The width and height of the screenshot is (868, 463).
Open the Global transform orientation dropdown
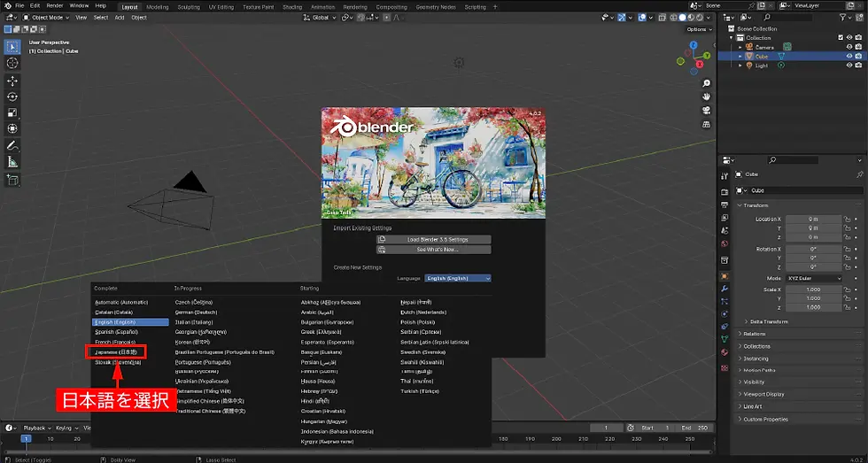[320, 17]
